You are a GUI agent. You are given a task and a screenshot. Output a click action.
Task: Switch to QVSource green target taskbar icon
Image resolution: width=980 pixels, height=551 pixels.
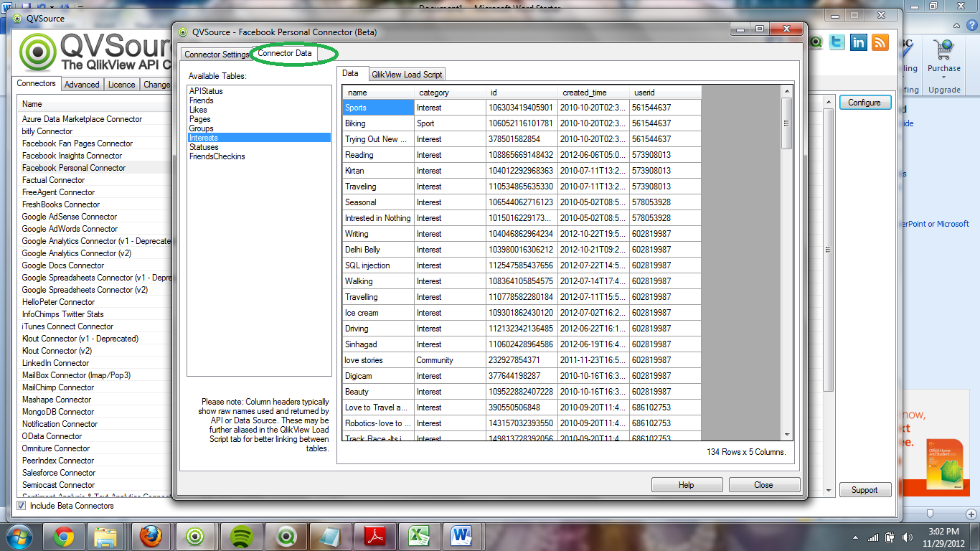(195, 536)
